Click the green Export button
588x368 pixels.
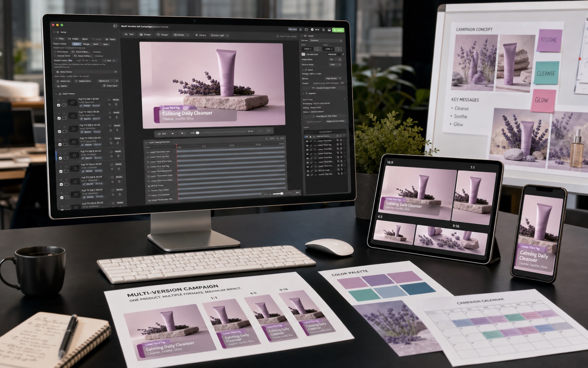pyautogui.click(x=338, y=30)
